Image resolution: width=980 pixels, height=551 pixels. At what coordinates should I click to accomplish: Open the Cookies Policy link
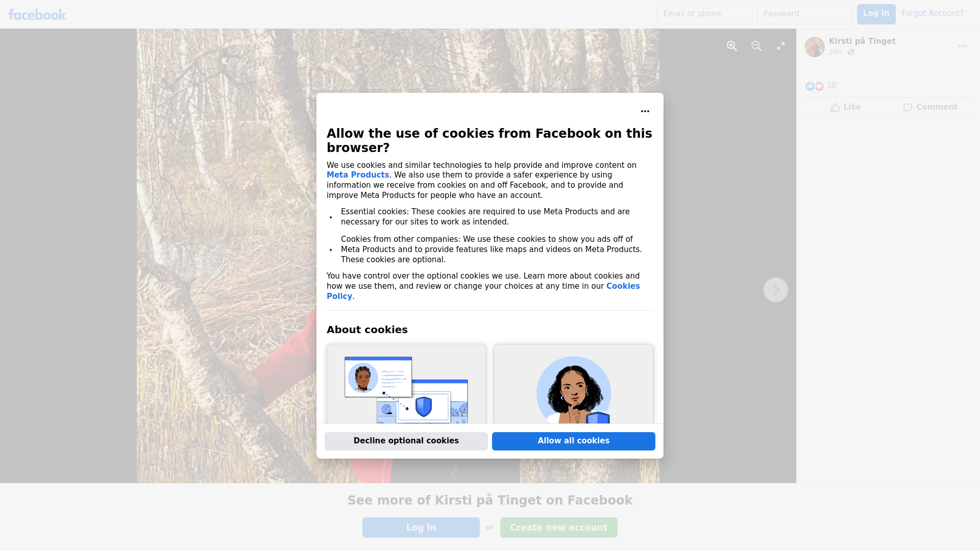coord(483,291)
